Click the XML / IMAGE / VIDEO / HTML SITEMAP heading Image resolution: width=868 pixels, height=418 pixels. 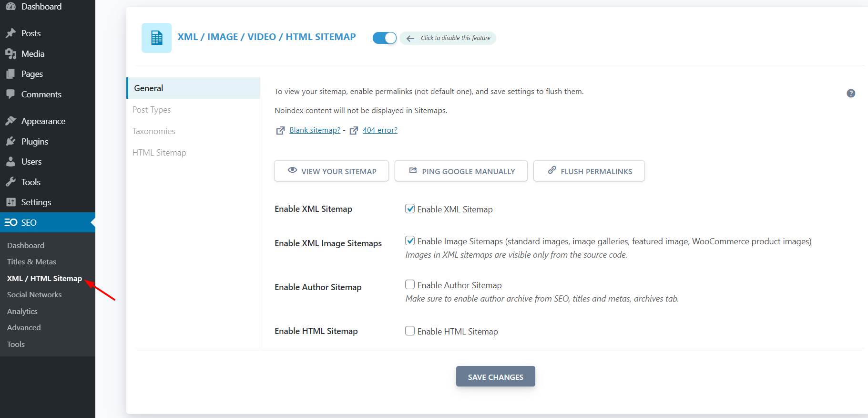coord(266,37)
